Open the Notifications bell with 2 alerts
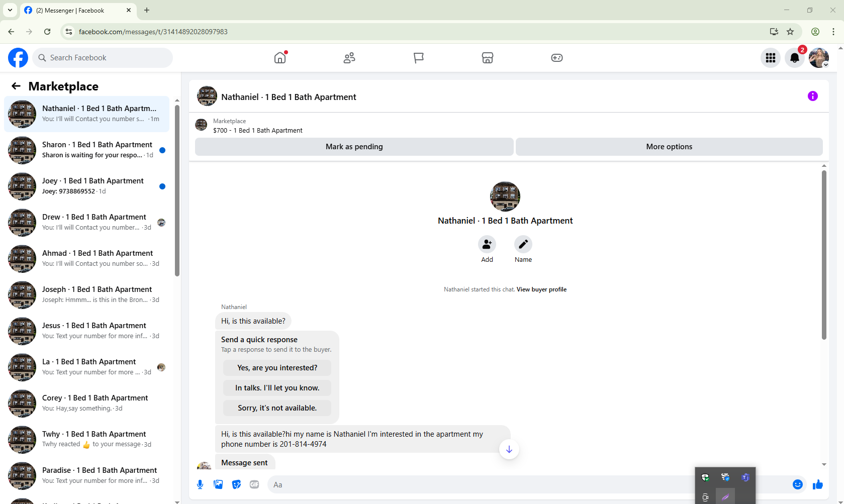 click(795, 58)
